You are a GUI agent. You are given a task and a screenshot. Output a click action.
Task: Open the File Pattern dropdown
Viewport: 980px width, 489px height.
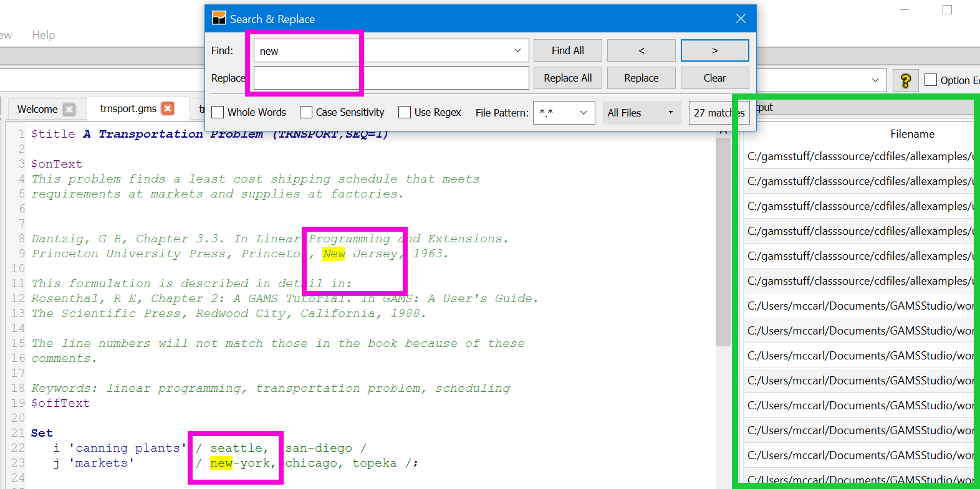(583, 113)
